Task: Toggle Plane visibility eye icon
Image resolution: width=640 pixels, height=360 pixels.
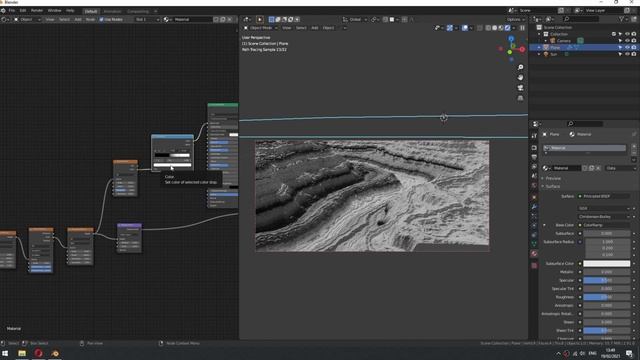Action: [627, 47]
